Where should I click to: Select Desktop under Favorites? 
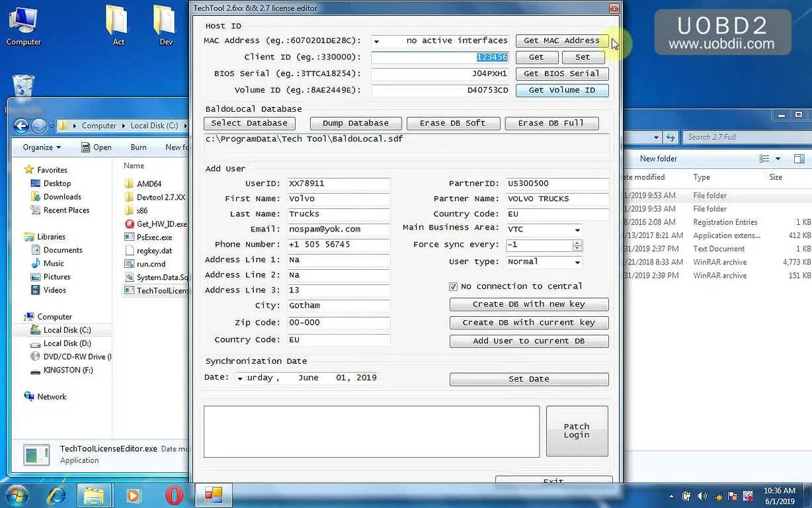pyautogui.click(x=52, y=184)
